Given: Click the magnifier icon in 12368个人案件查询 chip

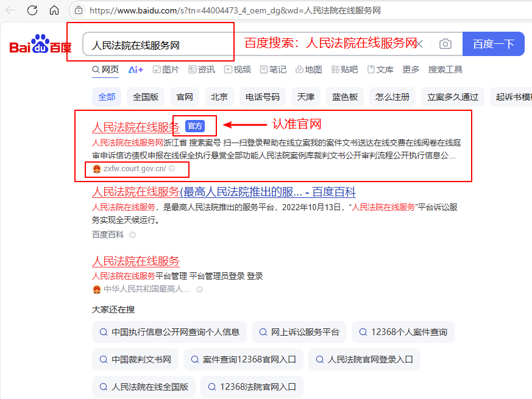Looking at the screenshot, I should tap(363, 332).
